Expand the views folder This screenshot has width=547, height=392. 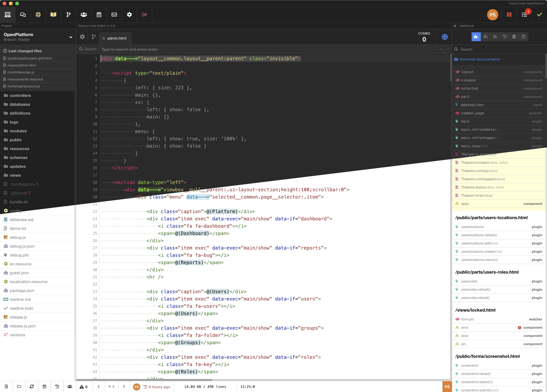click(x=37, y=175)
